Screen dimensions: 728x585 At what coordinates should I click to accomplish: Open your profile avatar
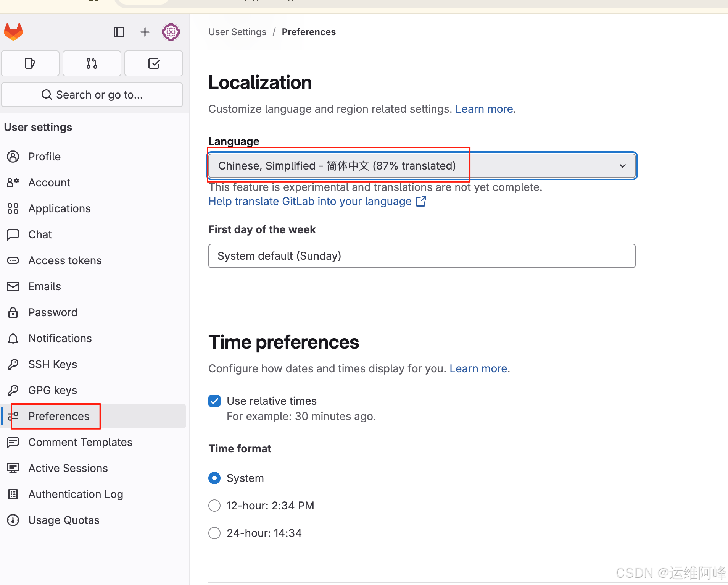coord(171,32)
